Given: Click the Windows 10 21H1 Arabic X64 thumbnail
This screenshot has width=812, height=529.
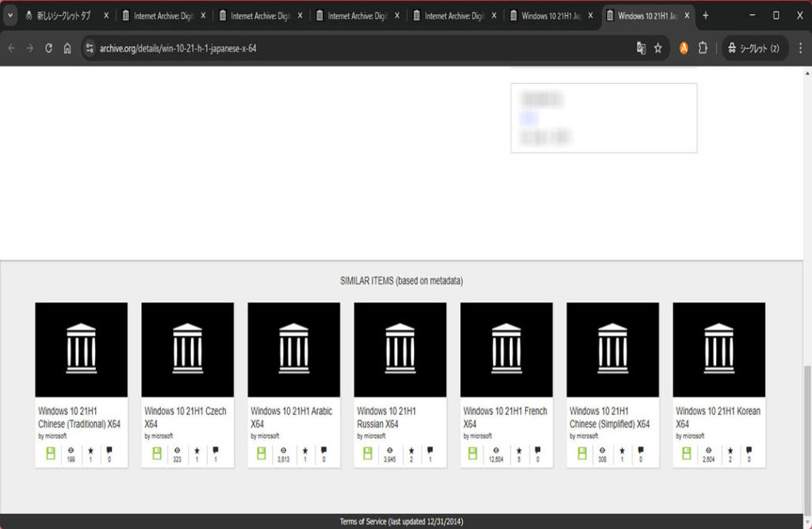Looking at the screenshot, I should click(293, 349).
